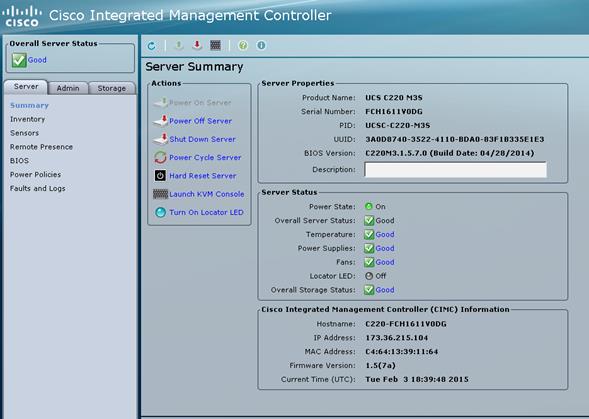Click the green checkmark beside Overall Server Status panel
589x419 pixels.
[x=19, y=60]
